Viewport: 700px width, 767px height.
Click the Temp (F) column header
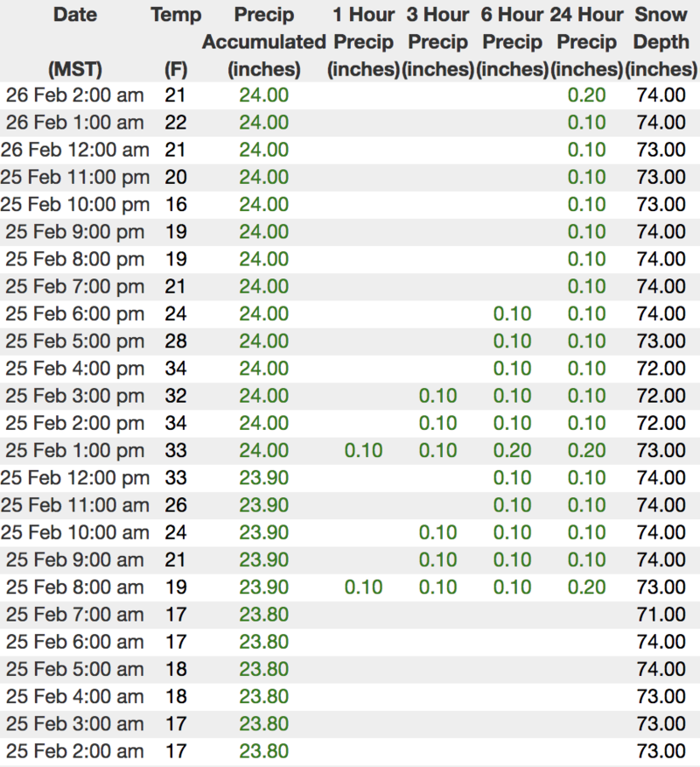click(176, 41)
